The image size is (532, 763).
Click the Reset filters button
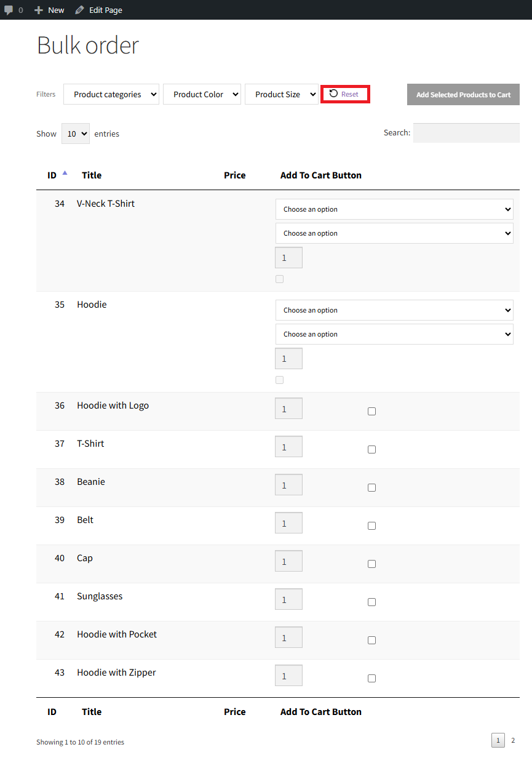[x=345, y=94]
